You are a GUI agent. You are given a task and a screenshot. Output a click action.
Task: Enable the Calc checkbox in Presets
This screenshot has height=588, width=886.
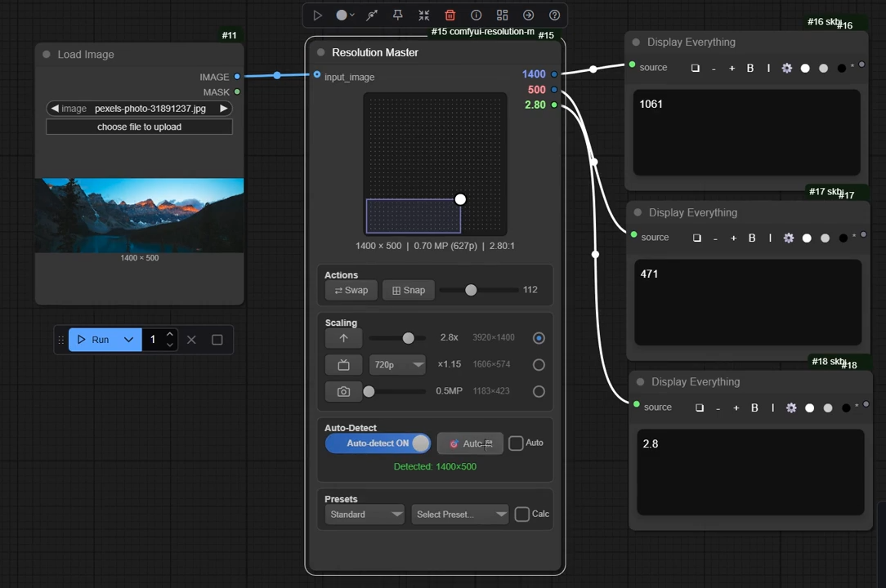(x=522, y=514)
